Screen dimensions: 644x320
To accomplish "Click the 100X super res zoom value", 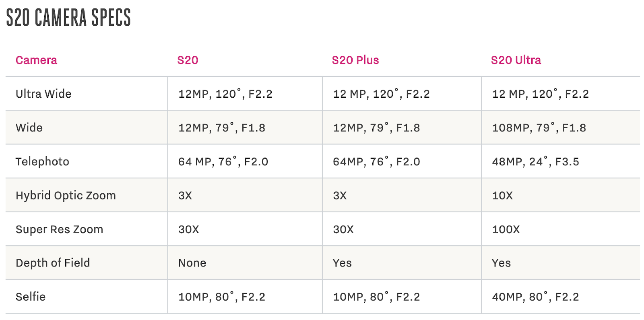I will coord(506,230).
